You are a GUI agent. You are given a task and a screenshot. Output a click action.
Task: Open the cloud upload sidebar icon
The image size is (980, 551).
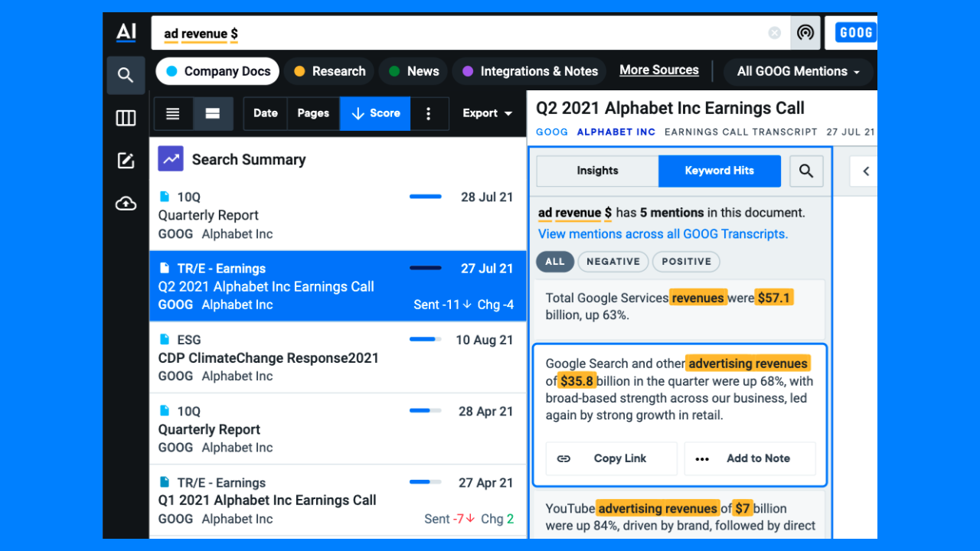pos(126,204)
